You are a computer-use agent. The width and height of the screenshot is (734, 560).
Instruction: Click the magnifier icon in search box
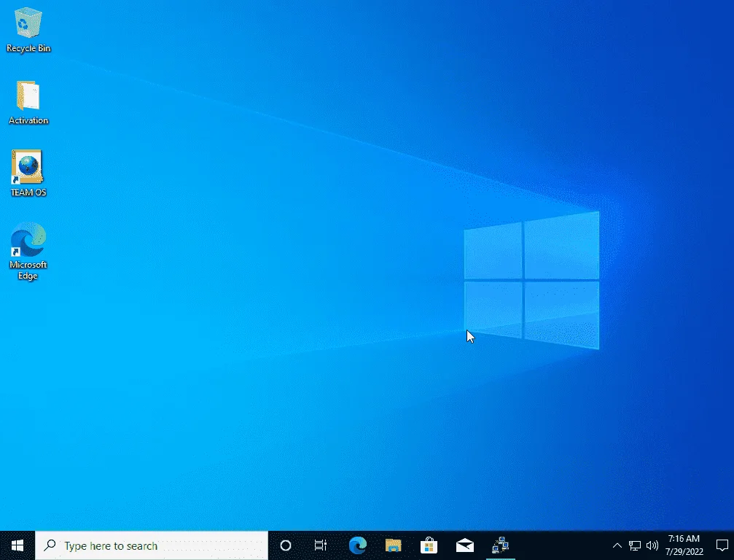[x=50, y=545]
